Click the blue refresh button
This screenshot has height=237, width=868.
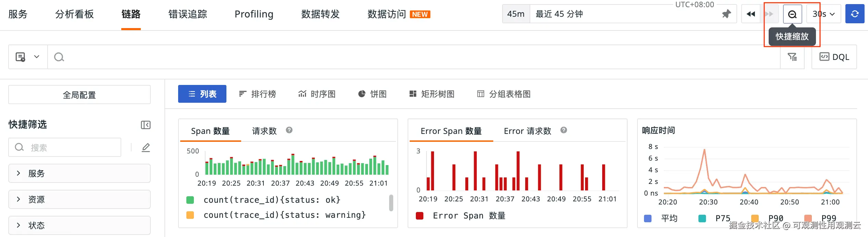coord(855,14)
